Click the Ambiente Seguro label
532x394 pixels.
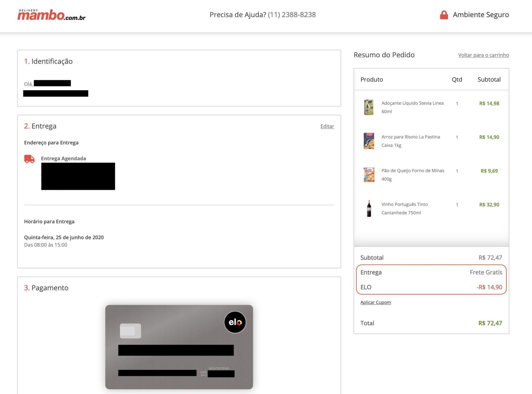pyautogui.click(x=481, y=15)
